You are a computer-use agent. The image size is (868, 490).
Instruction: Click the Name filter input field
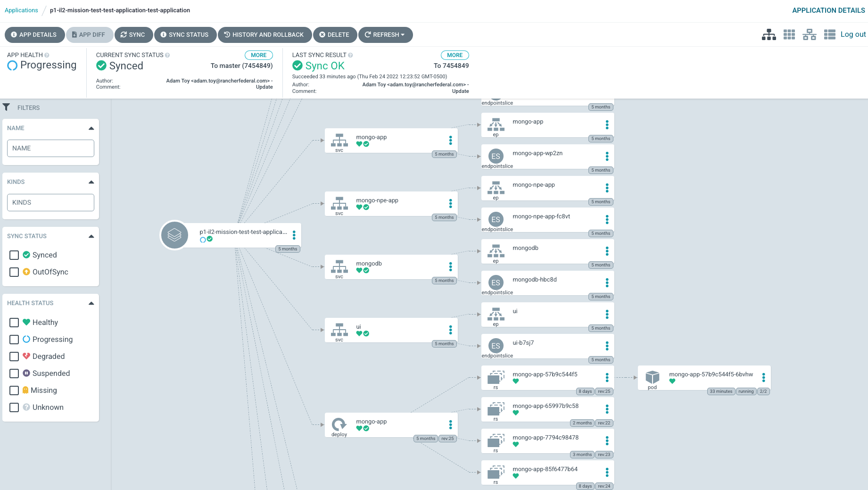pyautogui.click(x=50, y=148)
